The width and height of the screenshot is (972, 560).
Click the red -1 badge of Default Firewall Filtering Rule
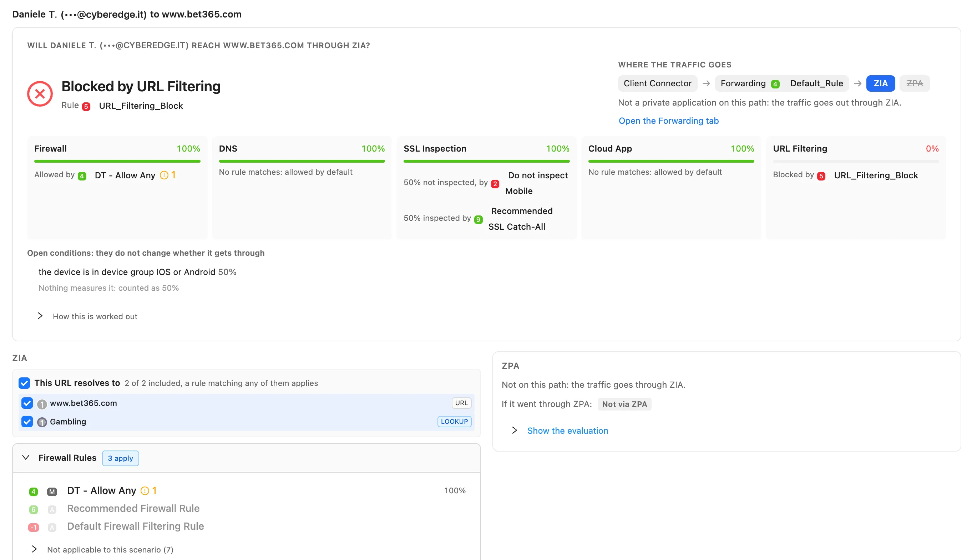coord(34,527)
